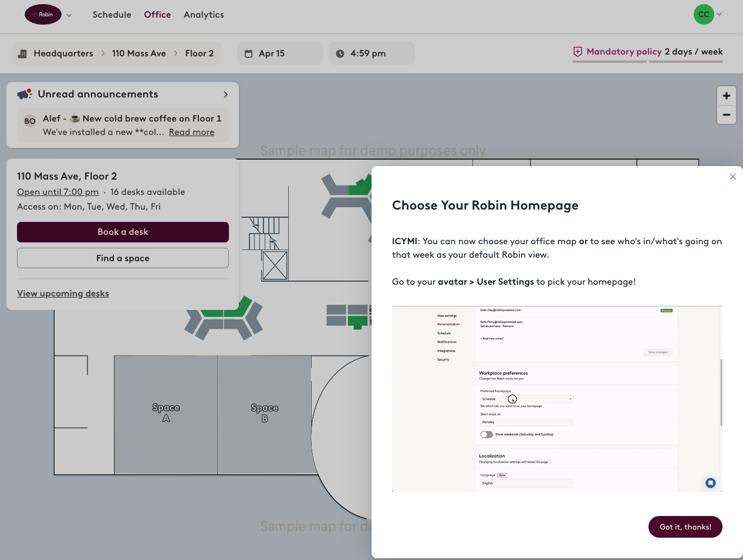Open Read more on cold brew announcement
The image size is (743, 560).
click(x=191, y=132)
